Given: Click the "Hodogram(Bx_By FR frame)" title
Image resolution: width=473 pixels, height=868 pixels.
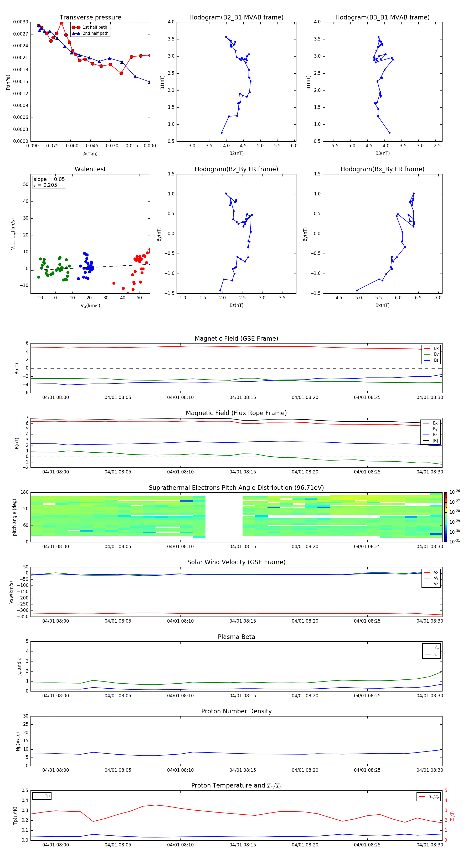Looking at the screenshot, I should click(382, 169).
